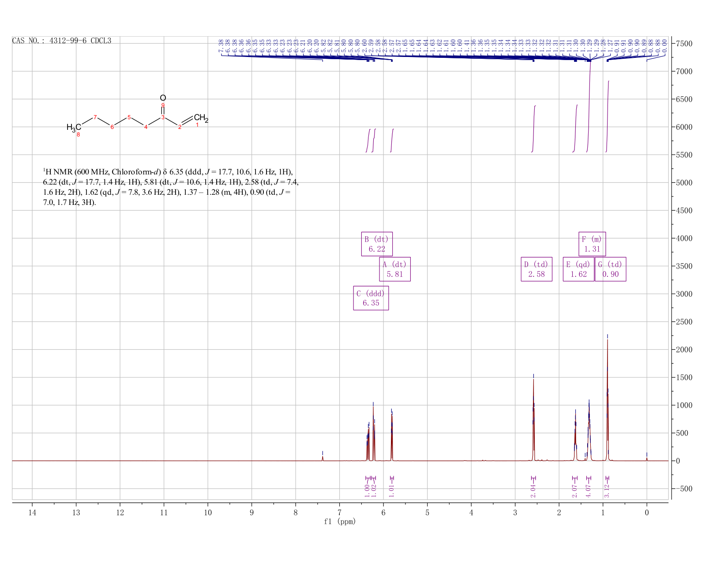The image size is (728, 563).
Task: Click the solvent peak at 7.38 ppm
Action: coord(323,458)
